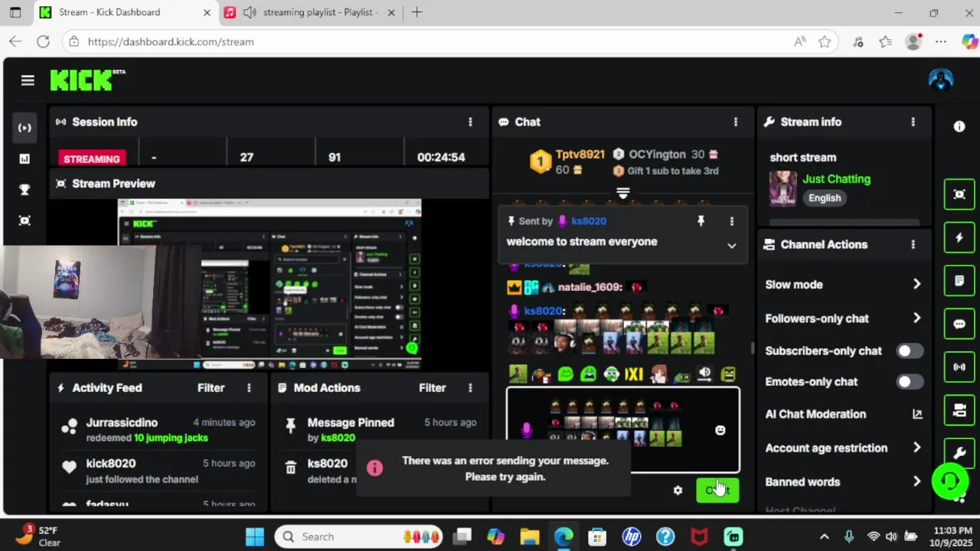Image resolution: width=980 pixels, height=551 pixels.
Task: Open the analytics chart icon in left sidebar
Action: point(24,158)
